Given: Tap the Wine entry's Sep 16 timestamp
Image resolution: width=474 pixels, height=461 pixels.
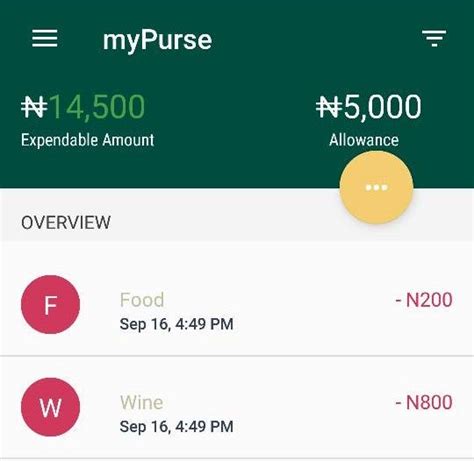Looking at the screenshot, I should (x=176, y=427).
